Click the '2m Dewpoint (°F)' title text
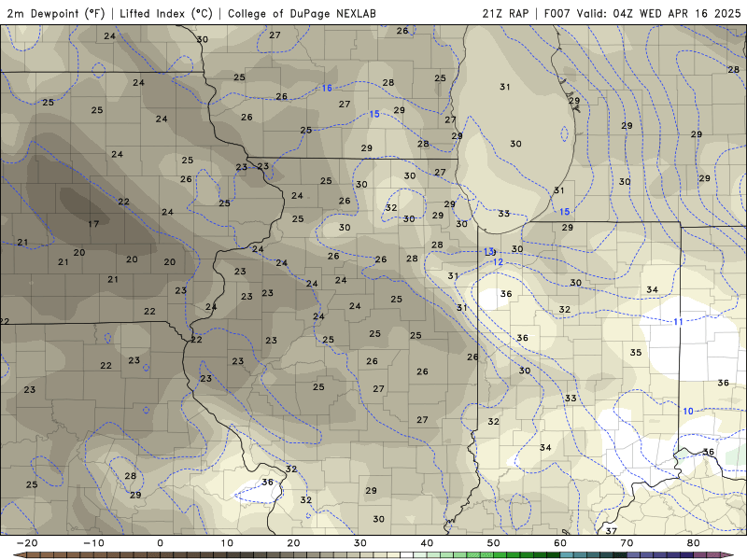The image size is (747, 560). point(56,13)
